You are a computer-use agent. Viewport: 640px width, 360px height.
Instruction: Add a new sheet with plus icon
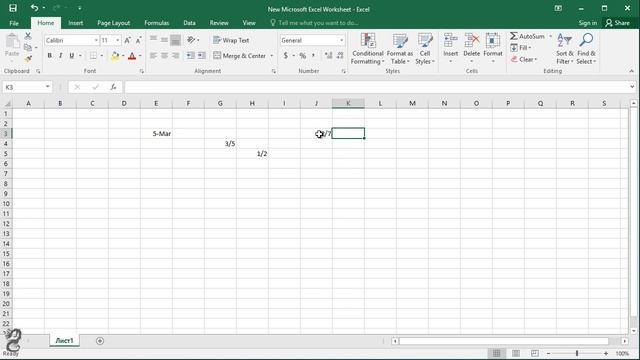pos(100,341)
